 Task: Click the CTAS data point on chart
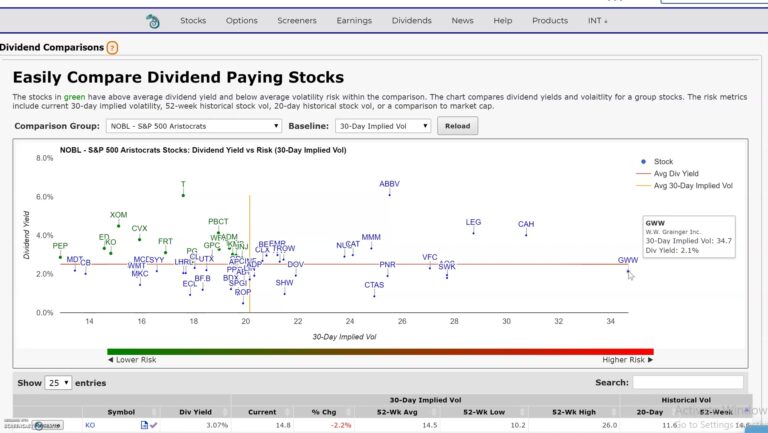[374, 296]
